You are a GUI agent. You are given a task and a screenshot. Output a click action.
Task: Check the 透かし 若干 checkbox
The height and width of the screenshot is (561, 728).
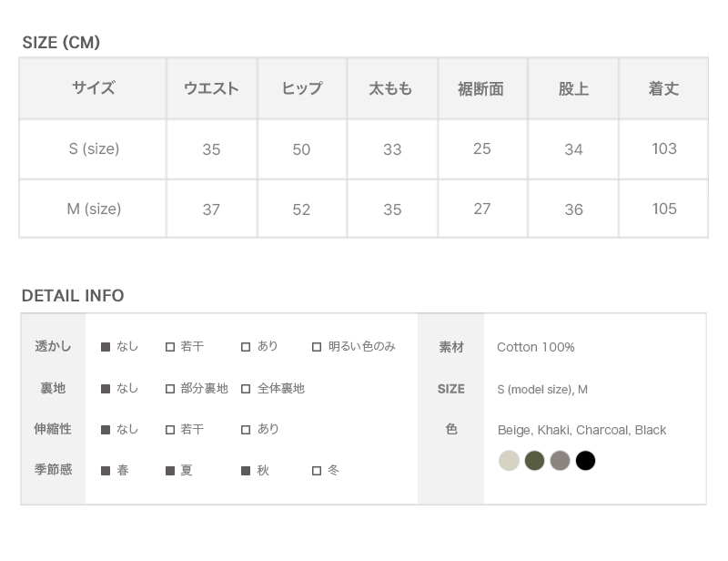click(170, 347)
